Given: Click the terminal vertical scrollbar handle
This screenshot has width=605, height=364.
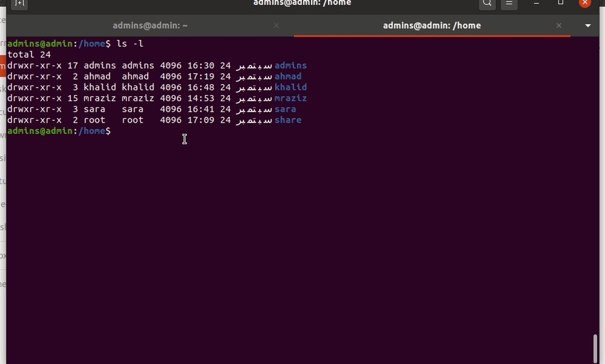Looking at the screenshot, I should point(595,349).
